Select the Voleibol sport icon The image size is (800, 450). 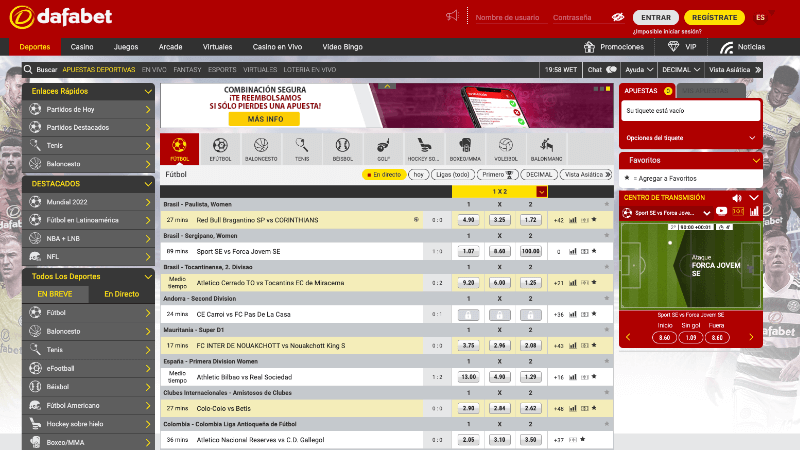(506, 149)
